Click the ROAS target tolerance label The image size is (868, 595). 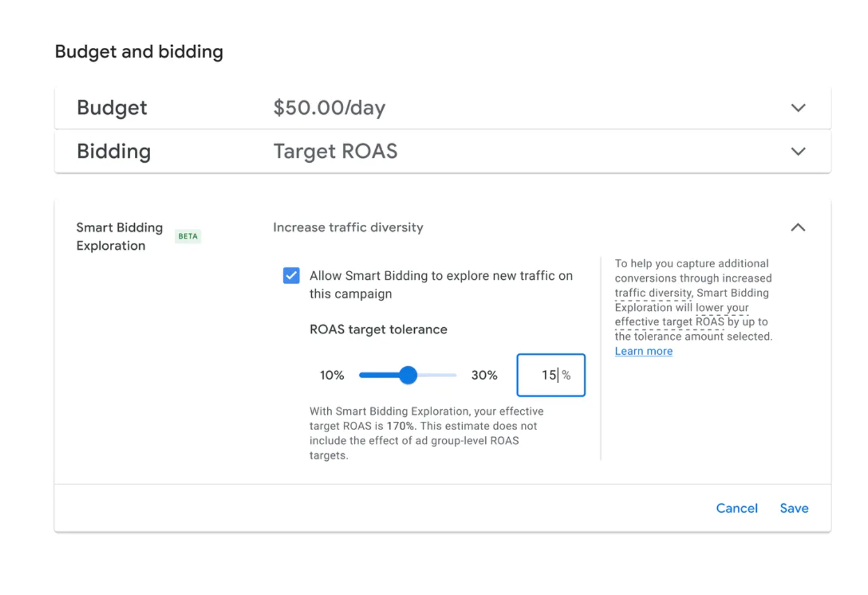click(378, 329)
